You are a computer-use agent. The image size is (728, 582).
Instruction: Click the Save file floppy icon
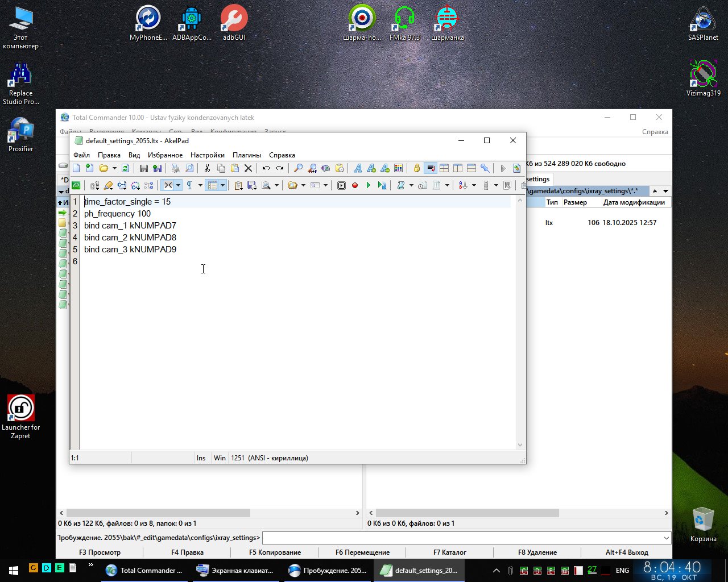click(x=144, y=168)
